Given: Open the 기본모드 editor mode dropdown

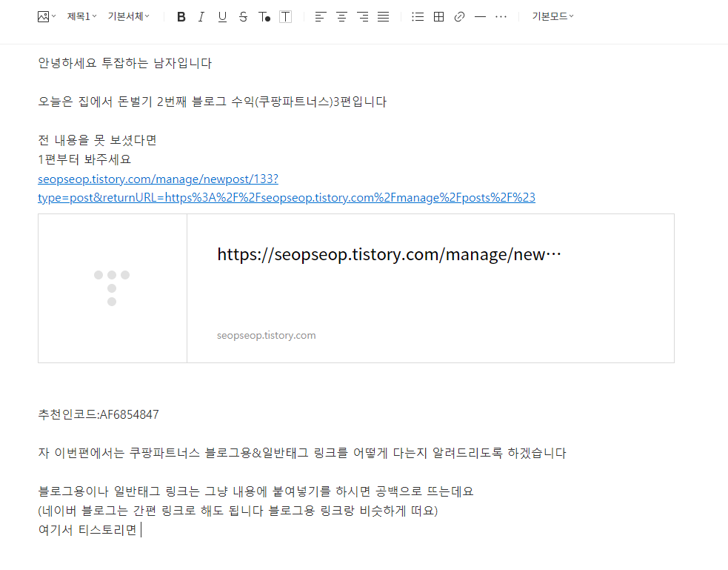Looking at the screenshot, I should tap(552, 17).
